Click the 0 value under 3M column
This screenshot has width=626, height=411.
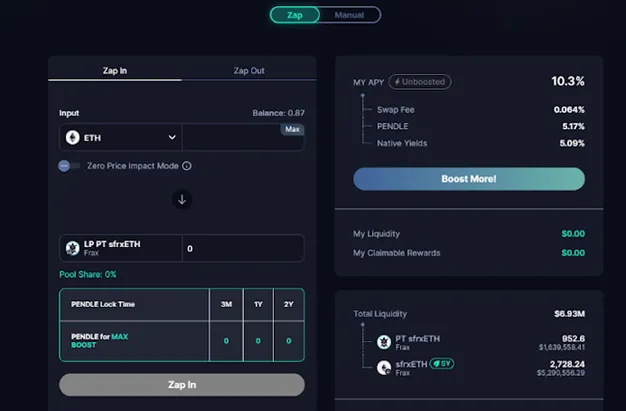coord(226,341)
